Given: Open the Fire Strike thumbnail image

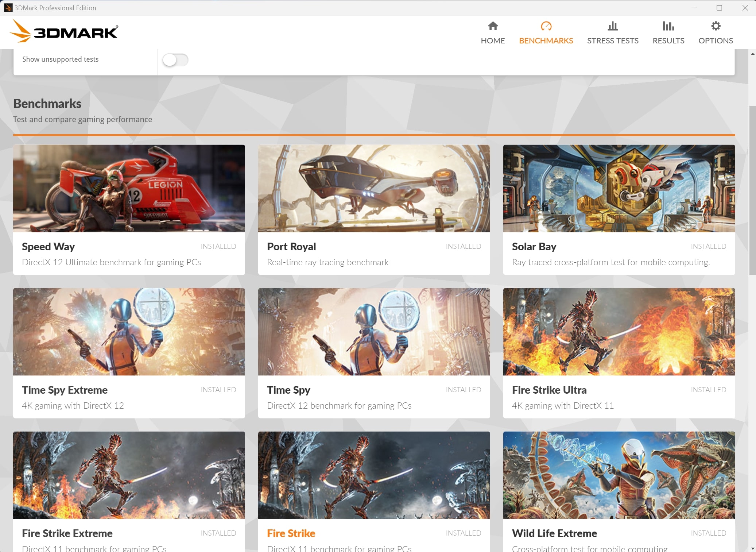Looking at the screenshot, I should click(x=374, y=475).
